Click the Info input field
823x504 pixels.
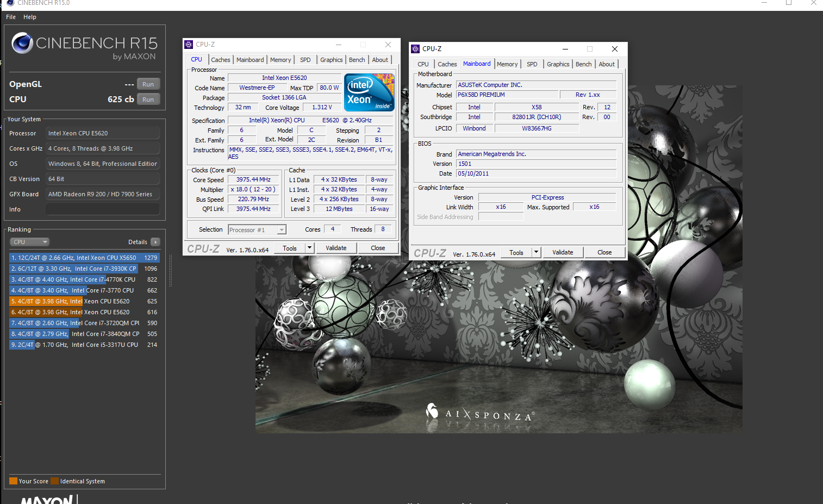tap(103, 209)
